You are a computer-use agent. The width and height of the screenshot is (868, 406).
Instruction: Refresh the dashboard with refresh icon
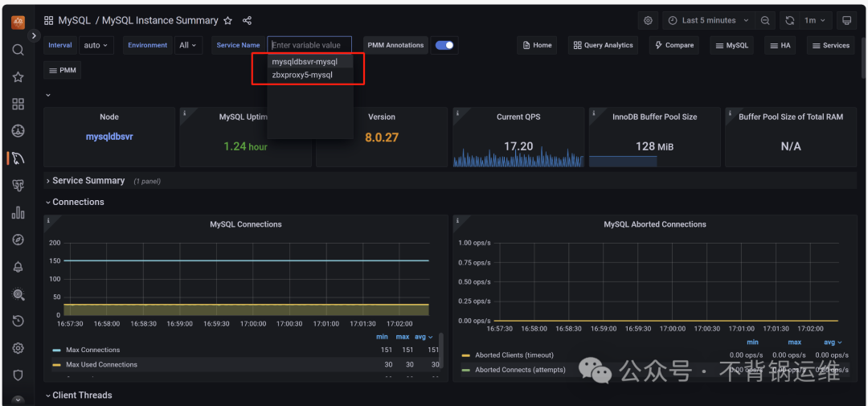coord(790,20)
